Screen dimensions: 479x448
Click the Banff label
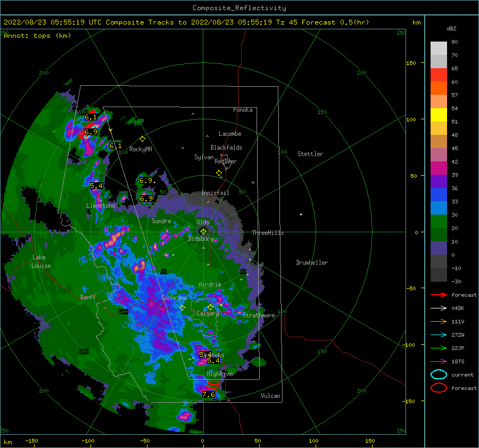click(x=88, y=297)
